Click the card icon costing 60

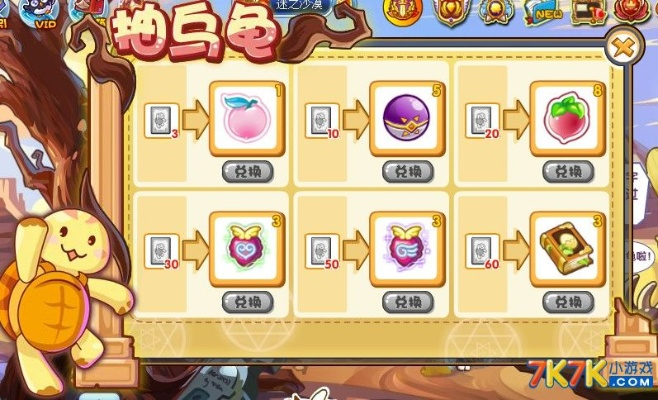483,251
